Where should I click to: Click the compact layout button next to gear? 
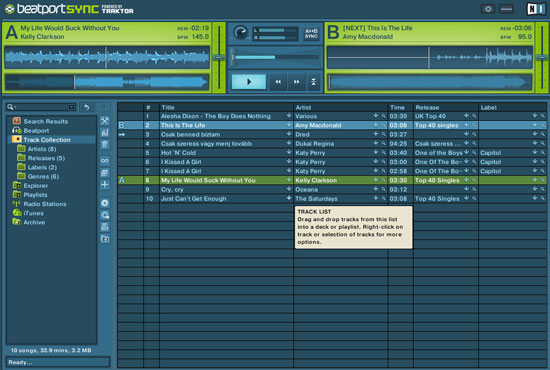[506, 9]
